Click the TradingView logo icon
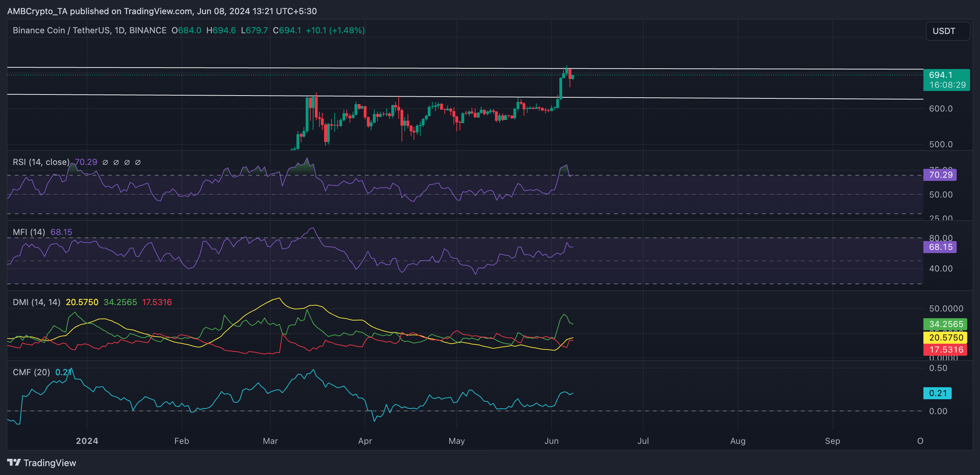This screenshot has width=980, height=475. coord(14,463)
